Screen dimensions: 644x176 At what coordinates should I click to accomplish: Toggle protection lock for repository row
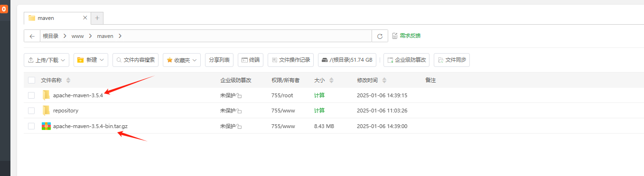tap(239, 111)
